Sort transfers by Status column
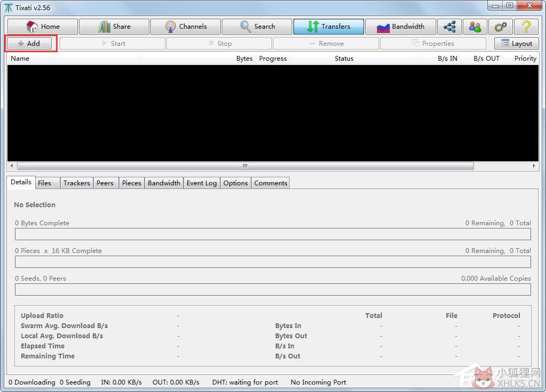Viewport: 546px width, 392px height. (375, 59)
